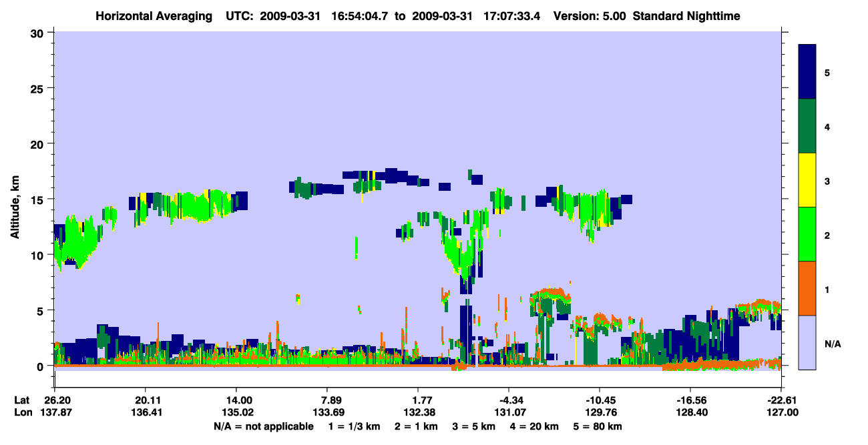
Task: Click the bright green colorbar segment 2
Action: tap(807, 234)
